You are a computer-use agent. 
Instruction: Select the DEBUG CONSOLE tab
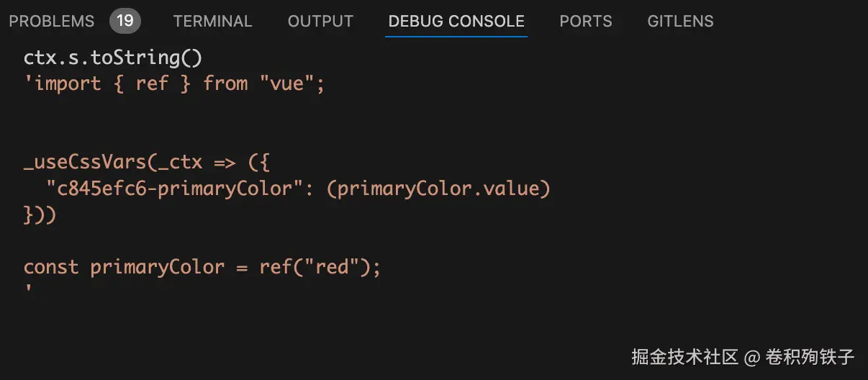[456, 21]
